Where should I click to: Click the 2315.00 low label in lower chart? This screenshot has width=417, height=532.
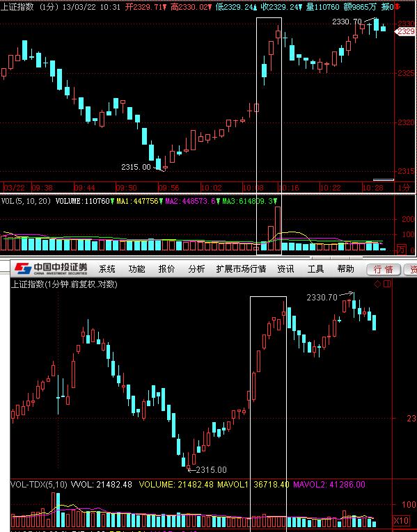211,470
